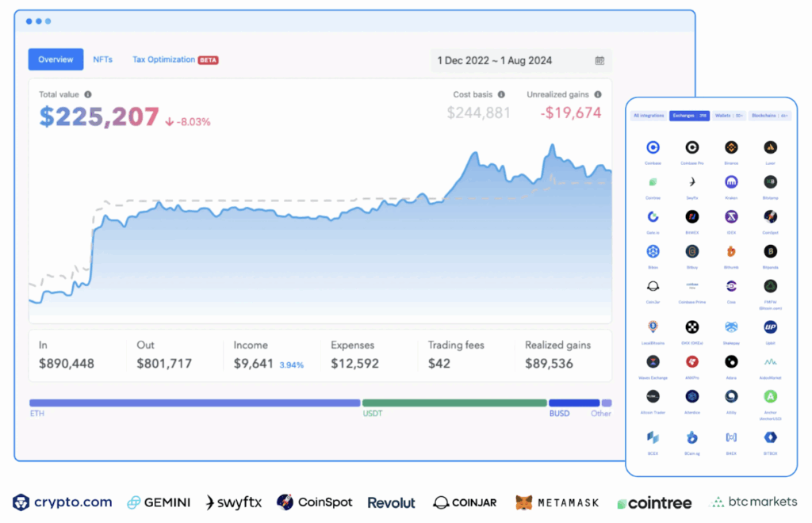
Task: Show the All integrations filter tab
Action: pos(649,116)
